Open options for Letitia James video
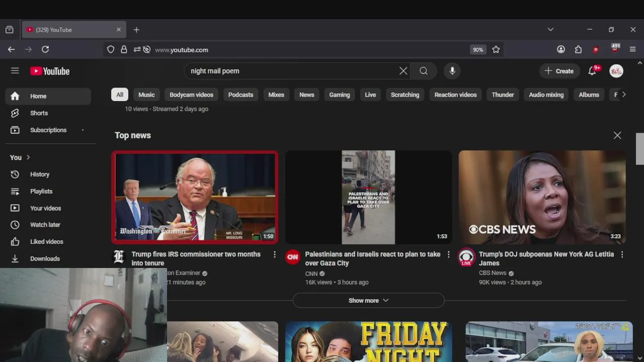This screenshot has height=362, width=644. (x=622, y=255)
